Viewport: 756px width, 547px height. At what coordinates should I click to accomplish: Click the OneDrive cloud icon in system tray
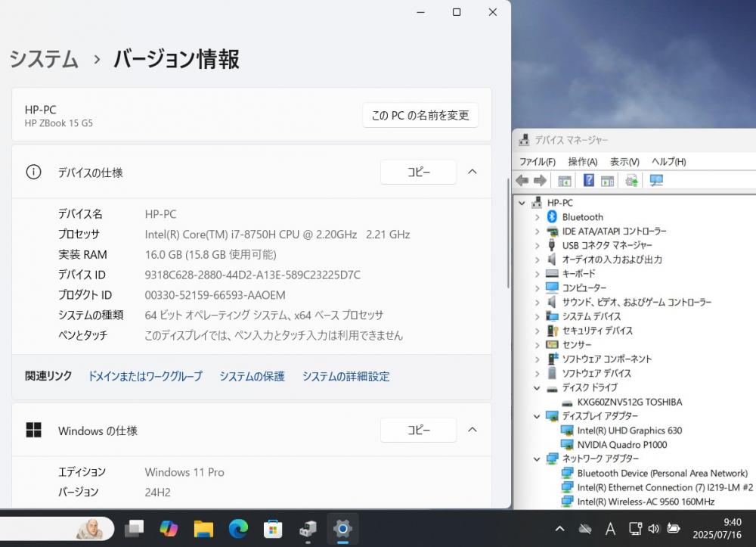tap(585, 529)
